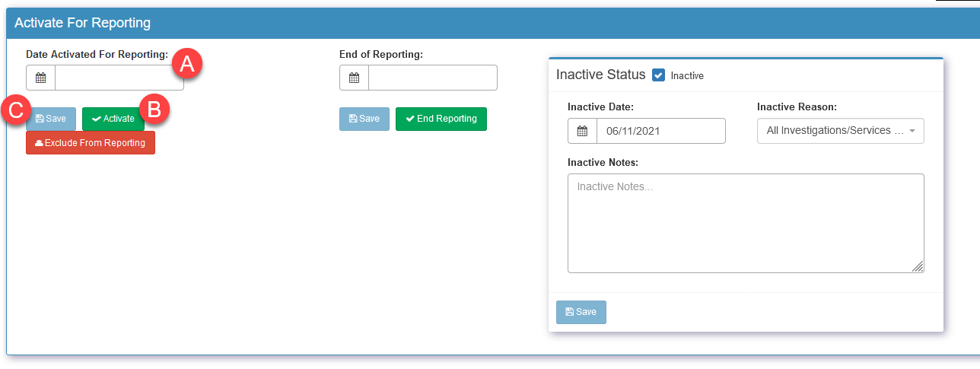Open the Inactive Date calendar icon

(x=583, y=131)
